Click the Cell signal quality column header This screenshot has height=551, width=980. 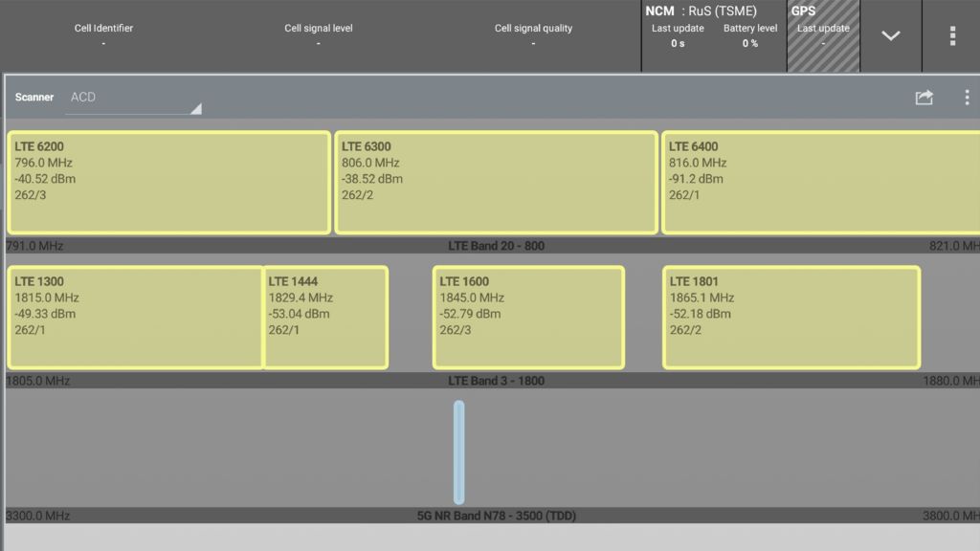533,28
